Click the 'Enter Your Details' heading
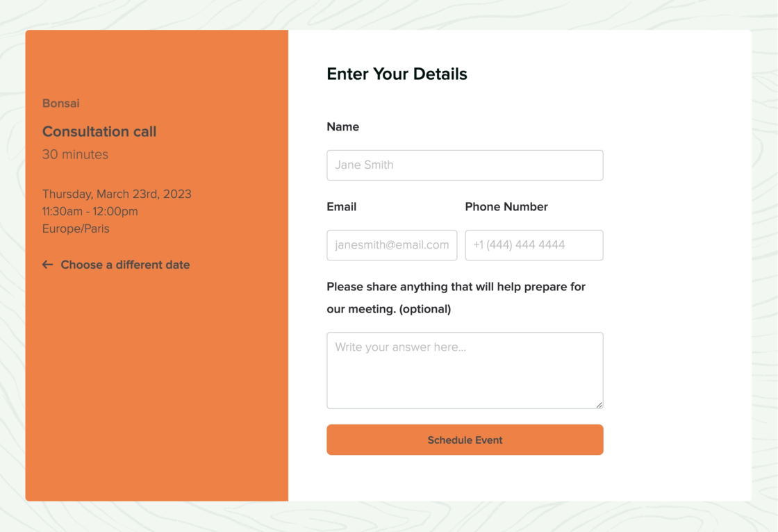This screenshot has height=532, width=778. (x=397, y=74)
